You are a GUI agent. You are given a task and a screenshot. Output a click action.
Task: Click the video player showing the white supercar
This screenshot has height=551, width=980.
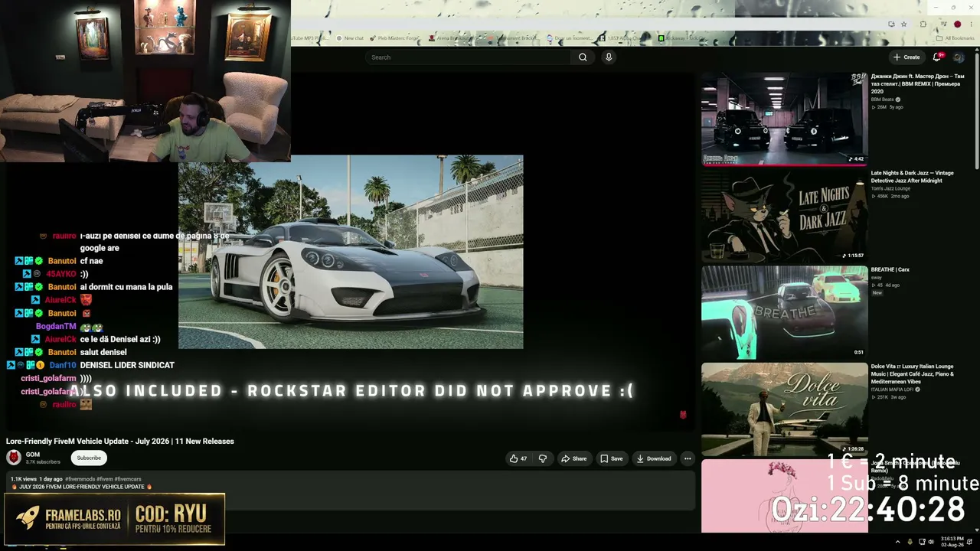click(x=351, y=252)
